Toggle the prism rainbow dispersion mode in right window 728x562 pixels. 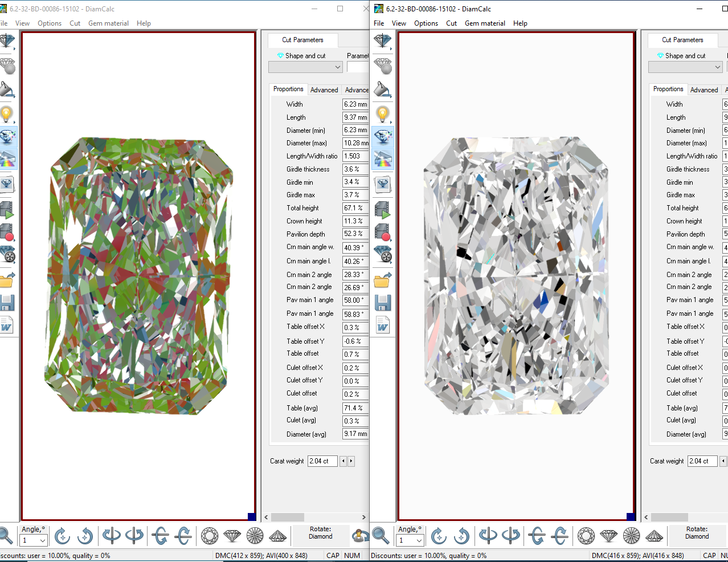(382, 159)
